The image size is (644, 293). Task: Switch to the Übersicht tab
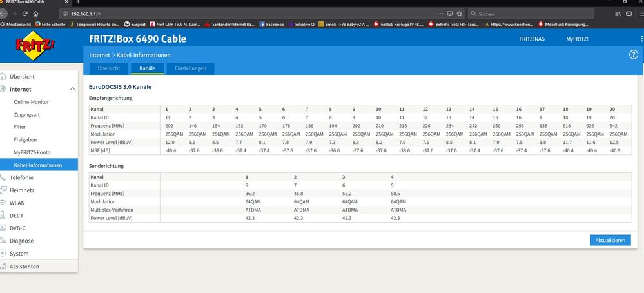pos(109,68)
